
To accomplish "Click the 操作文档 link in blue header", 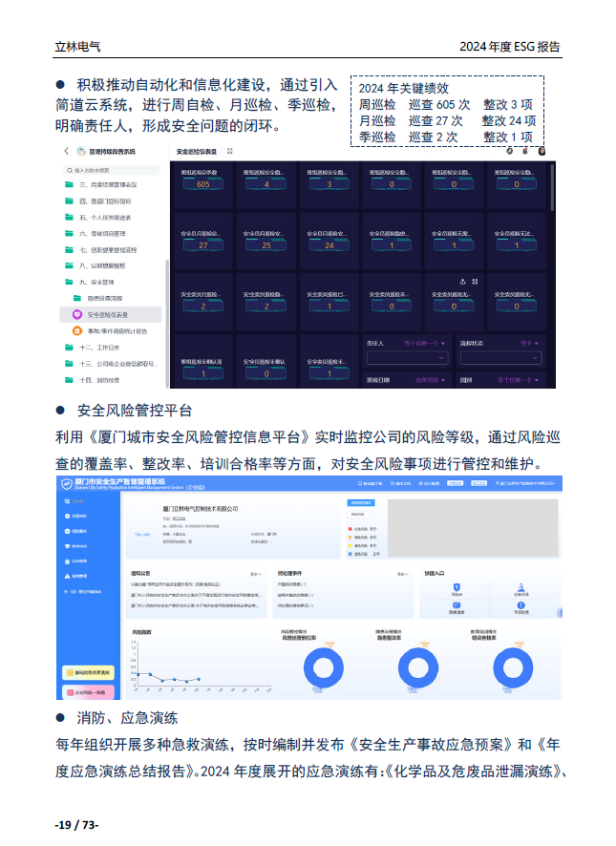I will tap(400, 483).
